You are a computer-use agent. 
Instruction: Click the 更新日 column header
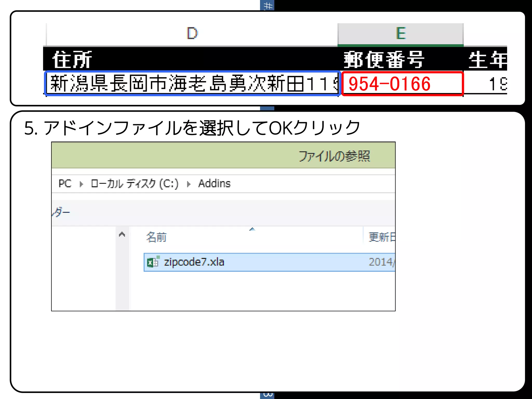click(382, 237)
